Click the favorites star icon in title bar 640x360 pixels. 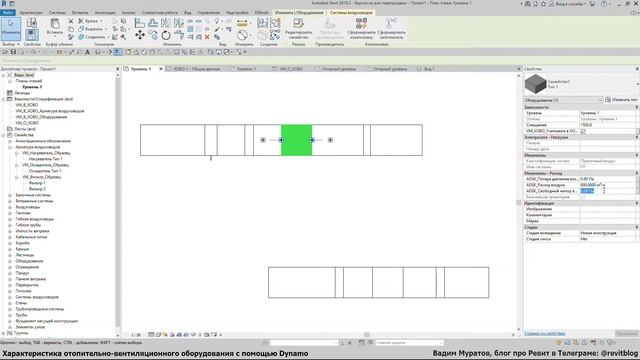coord(543,4)
